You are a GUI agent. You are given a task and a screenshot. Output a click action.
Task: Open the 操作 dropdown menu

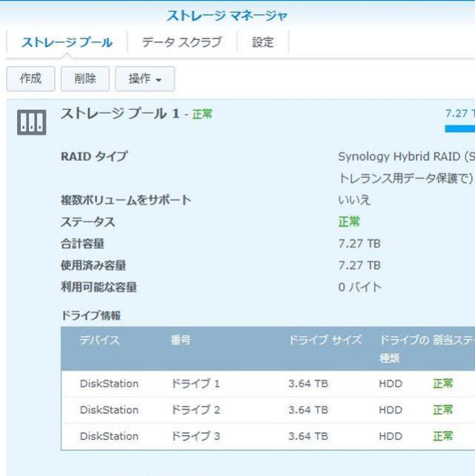(145, 79)
